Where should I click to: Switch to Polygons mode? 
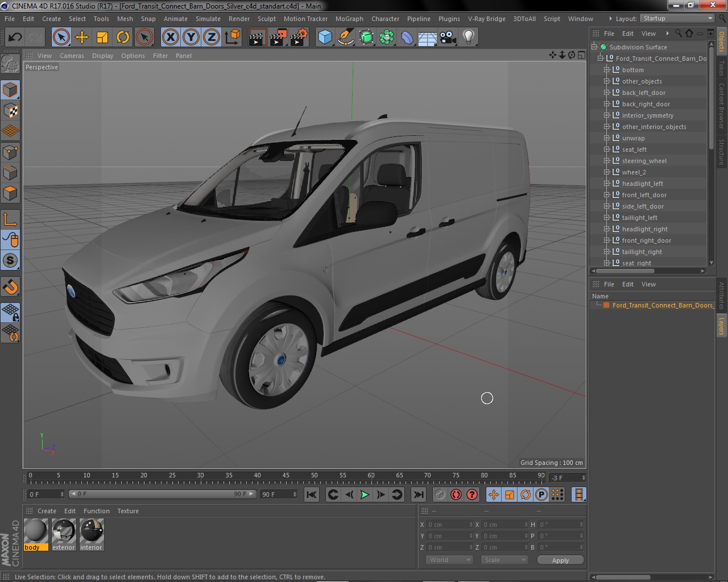pos(10,193)
